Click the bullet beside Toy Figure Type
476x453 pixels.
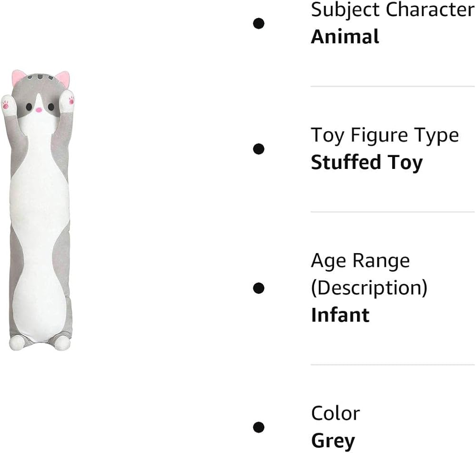coord(258,149)
